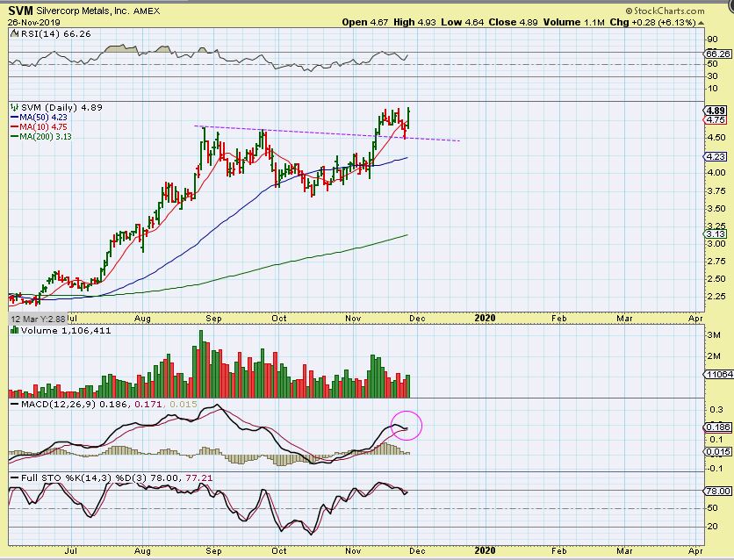
Task: Click Apr on the bottom date axis
Action: coord(695,550)
